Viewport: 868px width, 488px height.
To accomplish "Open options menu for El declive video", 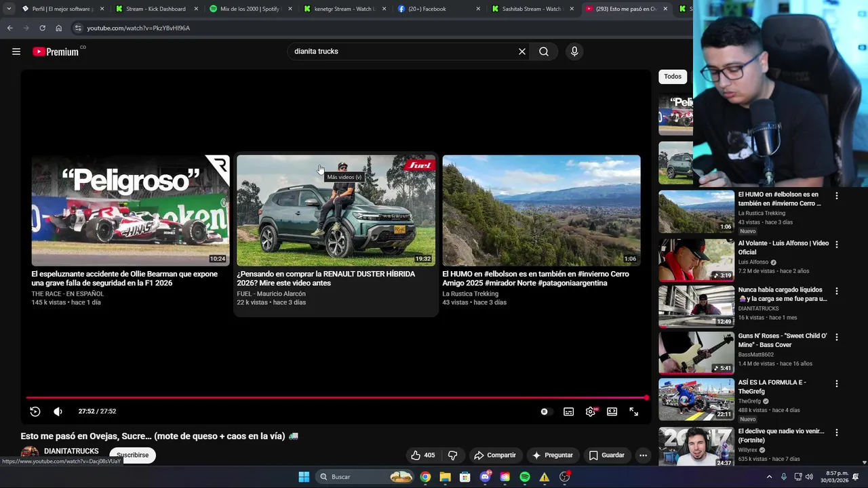I will point(836,432).
